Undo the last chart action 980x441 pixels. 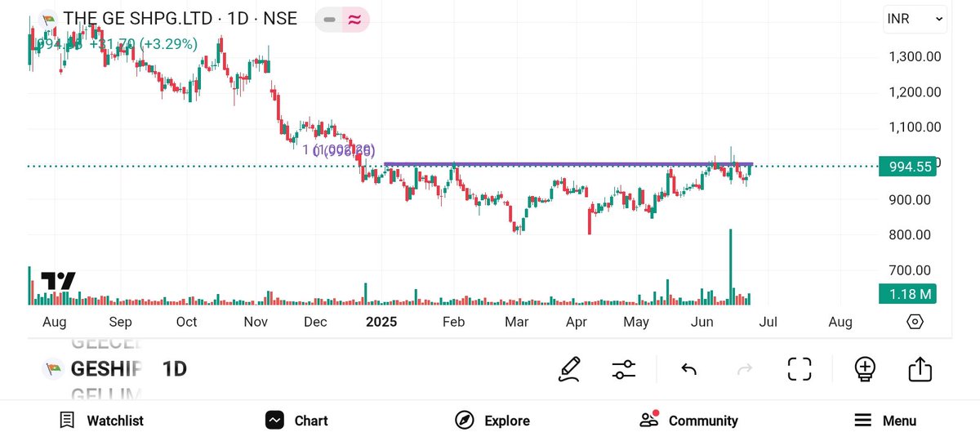688,370
